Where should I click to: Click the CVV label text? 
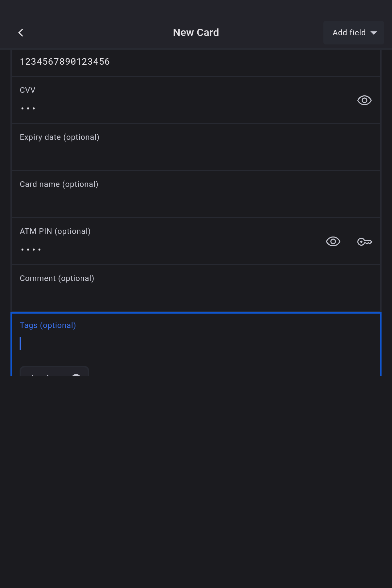click(27, 90)
